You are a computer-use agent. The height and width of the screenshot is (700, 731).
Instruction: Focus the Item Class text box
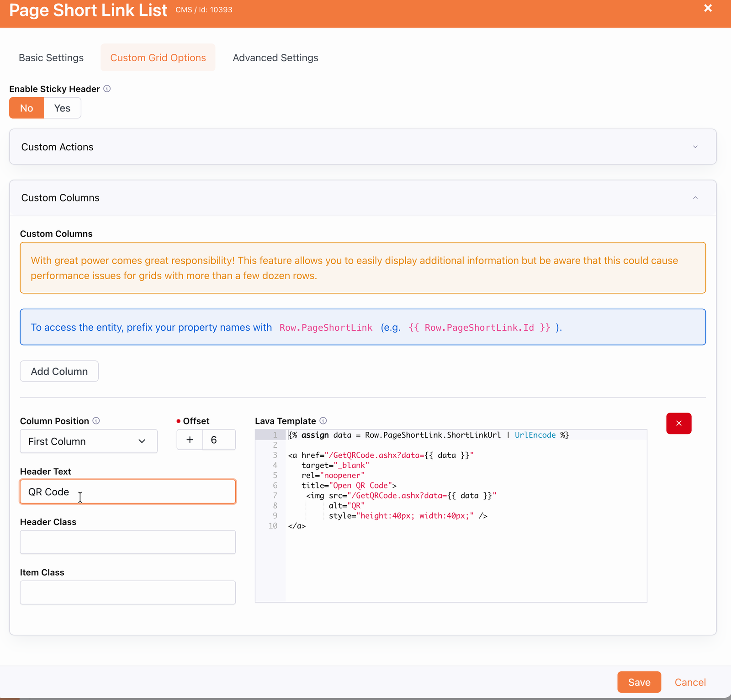pyautogui.click(x=128, y=593)
